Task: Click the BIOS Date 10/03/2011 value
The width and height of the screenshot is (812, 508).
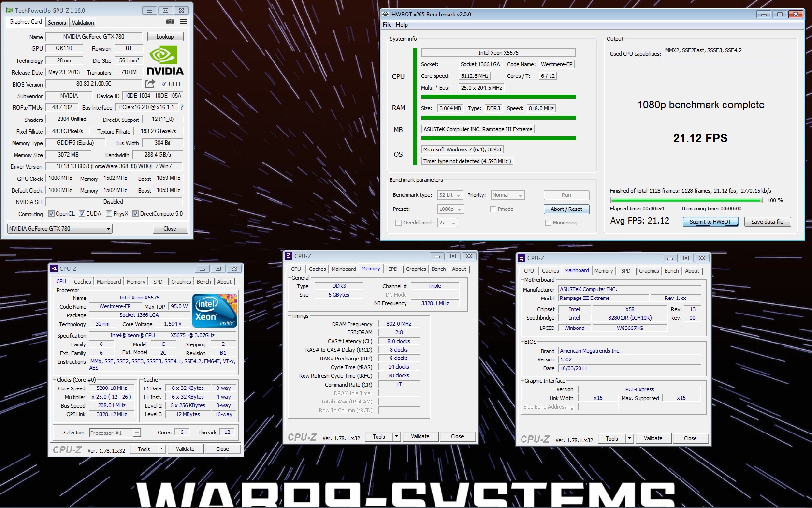Action: [630, 369]
